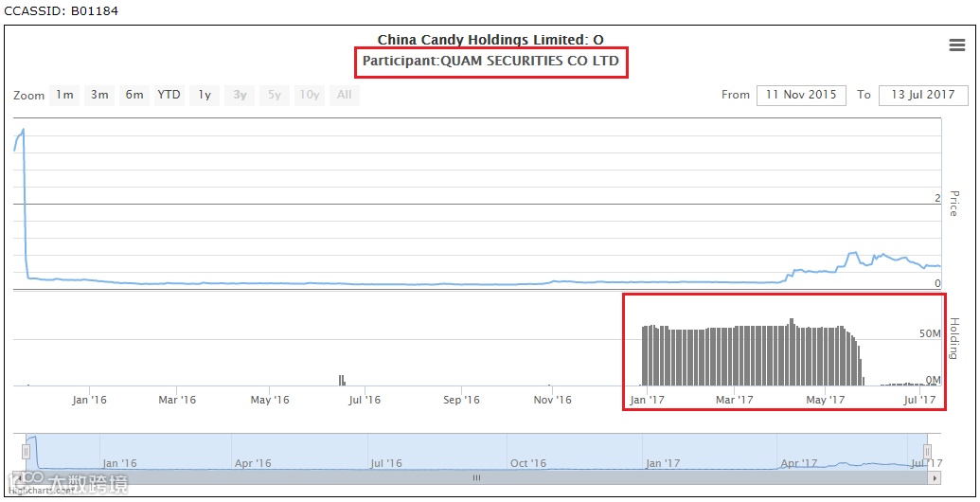Edit the To date field 13 Jul 2017
This screenshot has width=980, height=502.
click(x=923, y=95)
